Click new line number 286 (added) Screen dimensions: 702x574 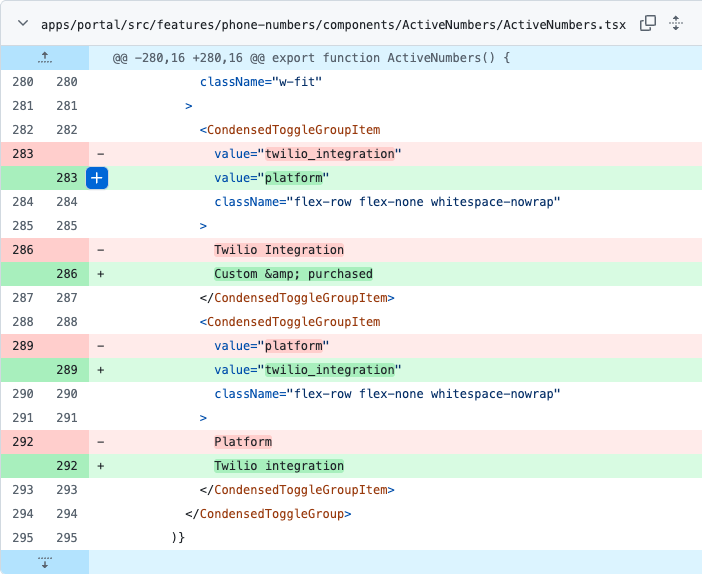(67, 274)
